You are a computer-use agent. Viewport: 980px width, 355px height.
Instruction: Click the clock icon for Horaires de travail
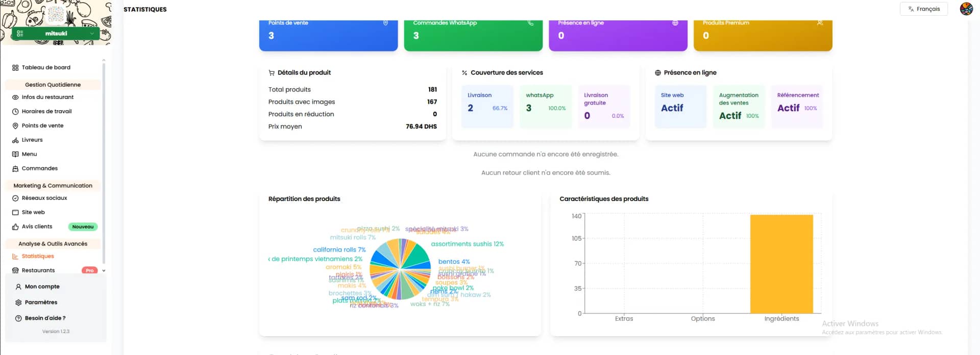15,112
